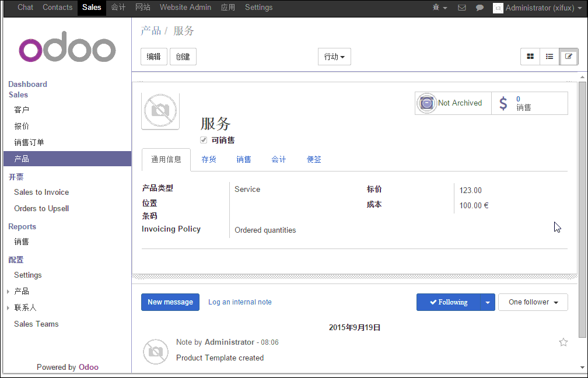Switch to list view icon
The height and width of the screenshot is (378, 588).
click(x=549, y=57)
